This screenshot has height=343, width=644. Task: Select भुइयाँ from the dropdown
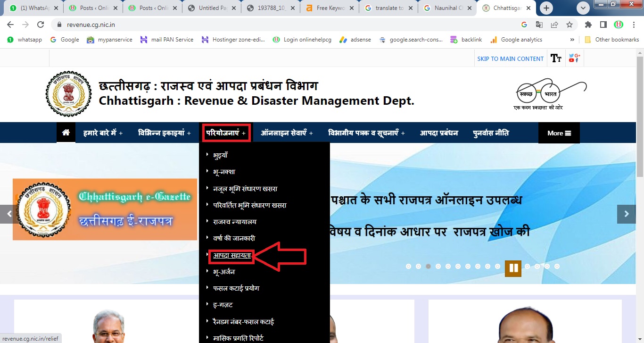click(x=220, y=155)
